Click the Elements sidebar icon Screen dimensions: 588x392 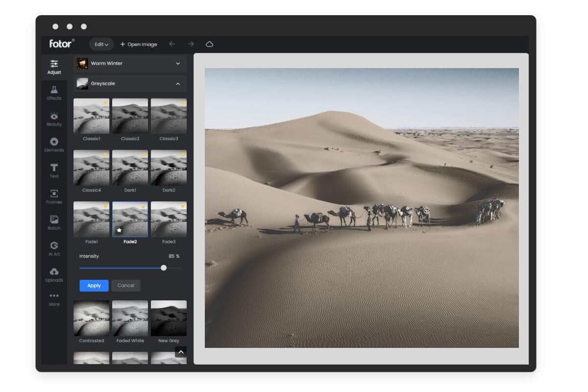(x=54, y=146)
